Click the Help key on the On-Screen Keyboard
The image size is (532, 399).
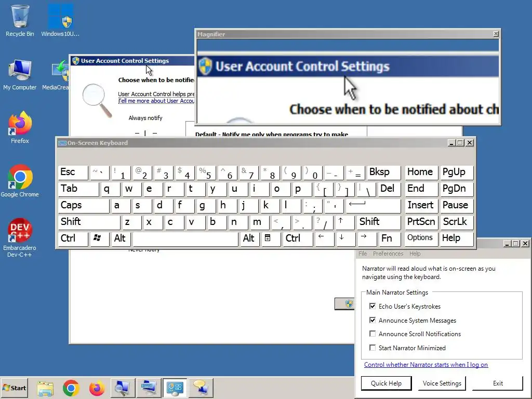click(x=457, y=238)
